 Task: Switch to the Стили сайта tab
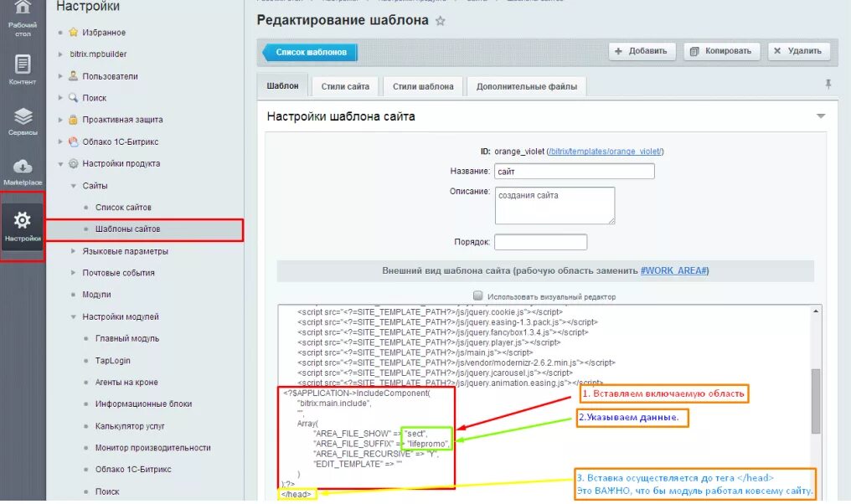[345, 86]
